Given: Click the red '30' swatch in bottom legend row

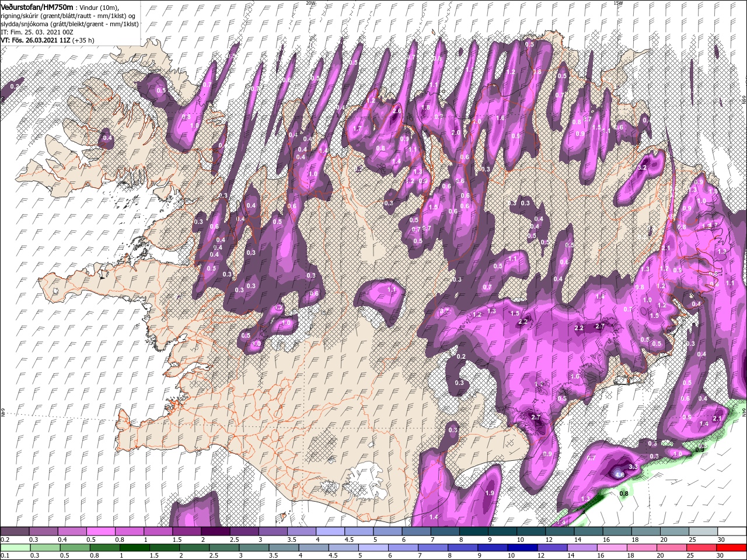Looking at the screenshot, I should (x=731, y=547).
